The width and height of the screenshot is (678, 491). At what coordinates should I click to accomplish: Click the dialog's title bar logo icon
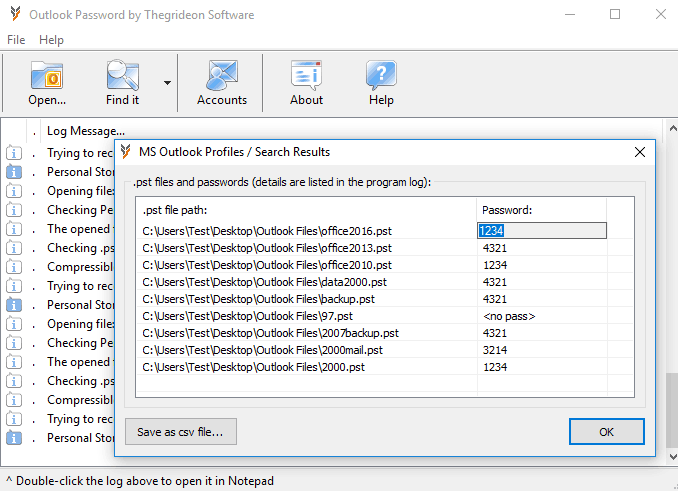click(126, 152)
